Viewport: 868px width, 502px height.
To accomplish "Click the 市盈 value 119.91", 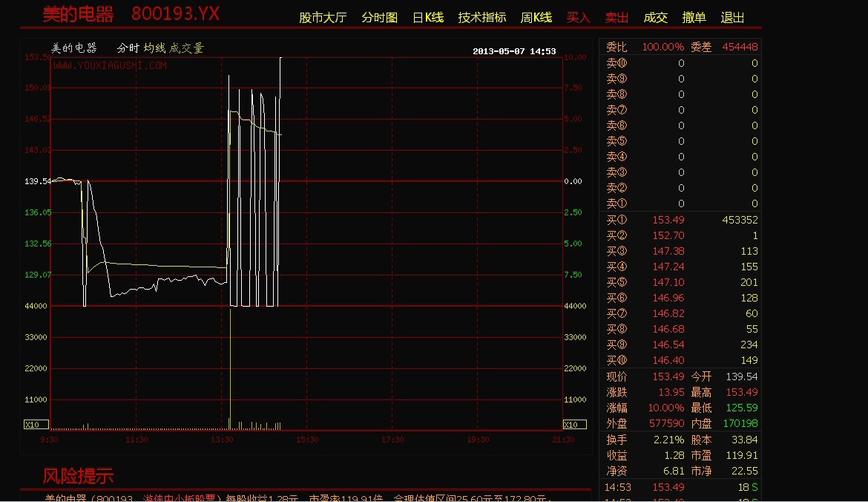I will point(742,455).
